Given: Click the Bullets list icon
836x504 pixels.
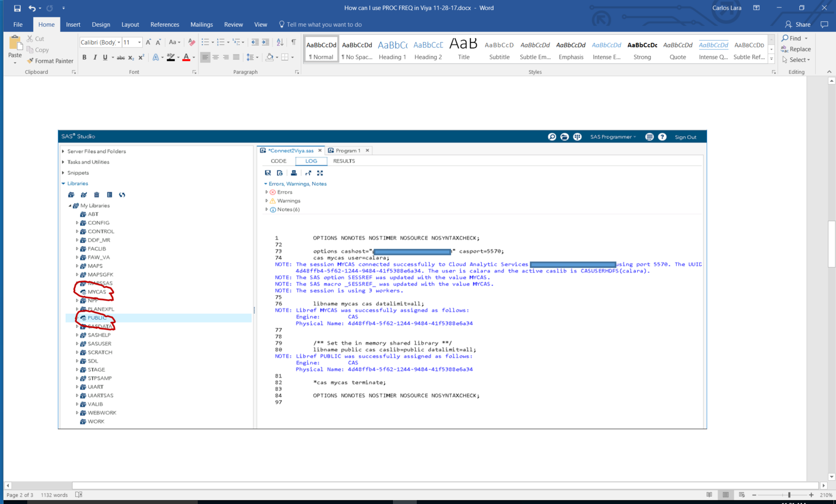Looking at the screenshot, I should click(205, 42).
